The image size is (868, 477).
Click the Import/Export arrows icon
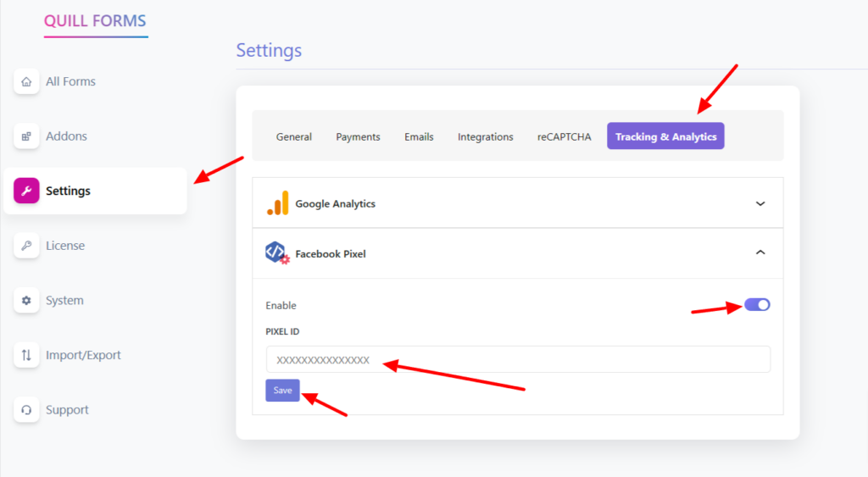(26, 355)
